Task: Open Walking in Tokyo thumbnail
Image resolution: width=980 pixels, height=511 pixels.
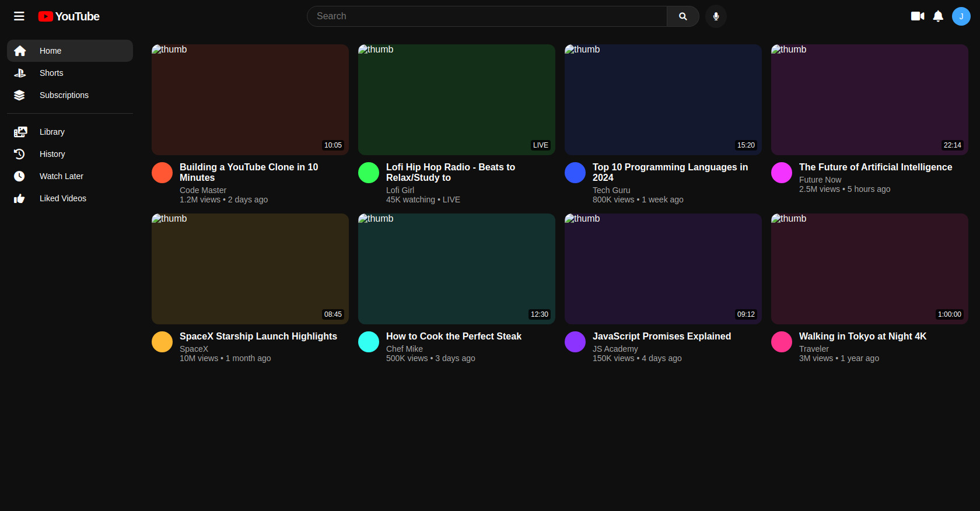Action: pos(870,269)
